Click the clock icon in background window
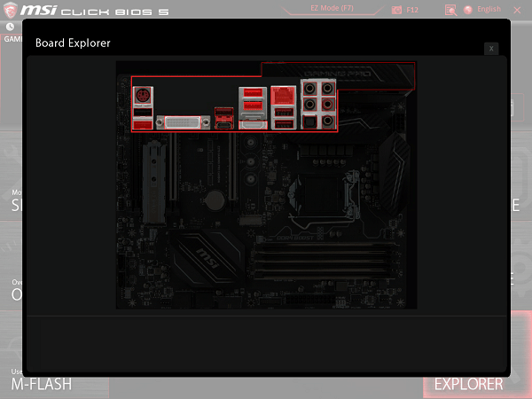 pyautogui.click(x=10, y=27)
